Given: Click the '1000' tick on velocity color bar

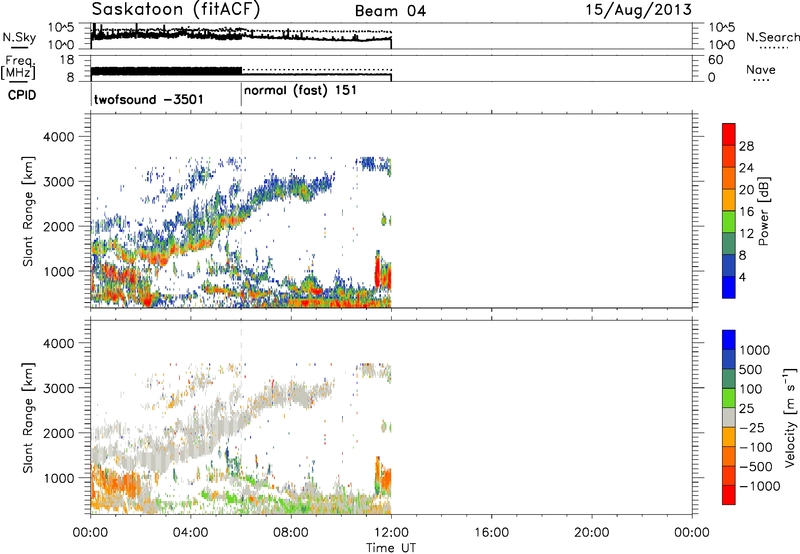Looking at the screenshot, I should coord(754,350).
